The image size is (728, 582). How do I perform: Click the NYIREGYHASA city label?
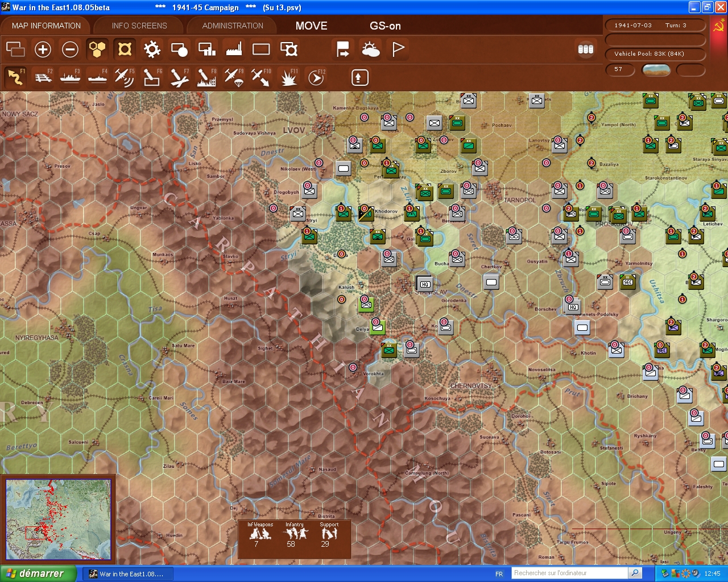point(37,338)
